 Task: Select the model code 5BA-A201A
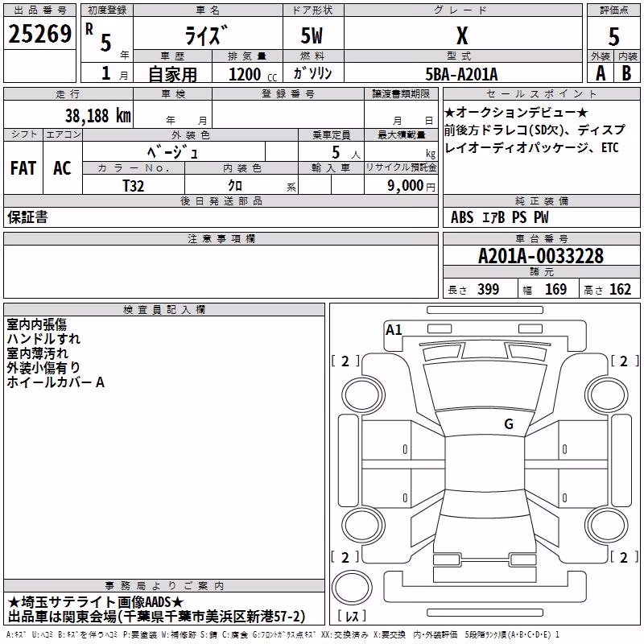(461, 75)
